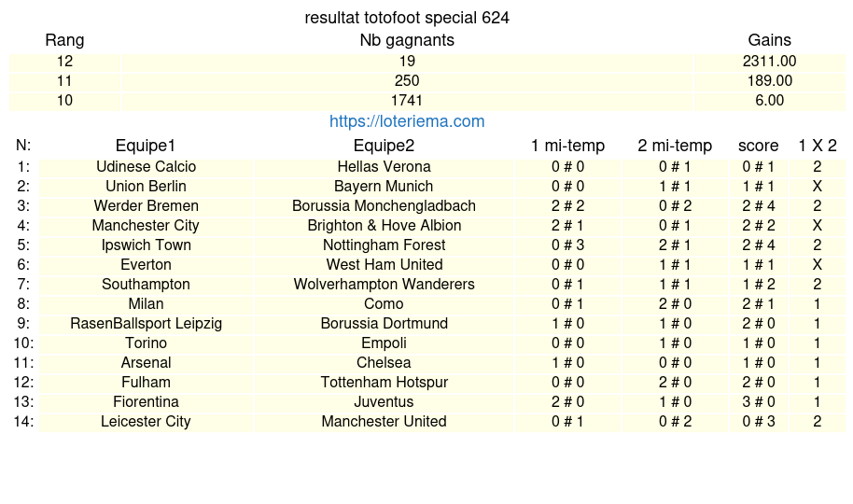The image size is (853, 504).
Task: Select the Udinese Calcio team cell
Action: (147, 167)
